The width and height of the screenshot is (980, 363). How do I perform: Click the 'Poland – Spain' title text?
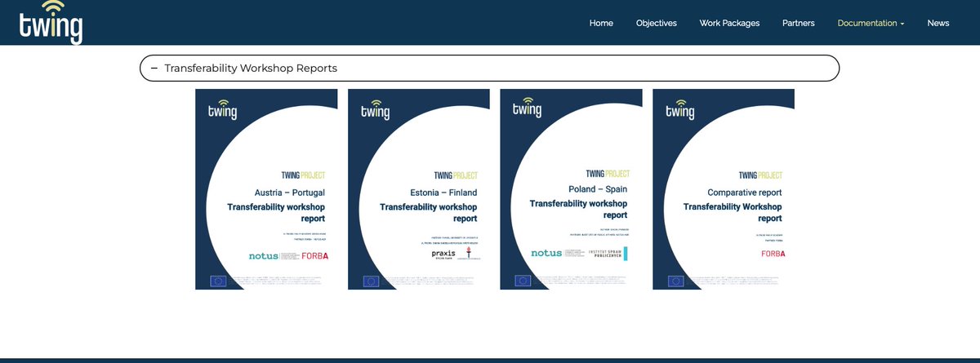coord(598,189)
